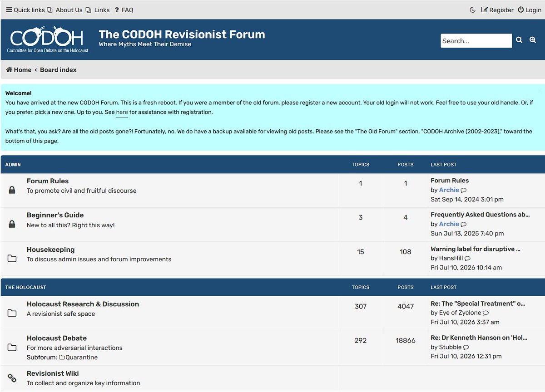The width and height of the screenshot is (545, 392).
Task: Open the About Us page
Action: pyautogui.click(x=64, y=10)
